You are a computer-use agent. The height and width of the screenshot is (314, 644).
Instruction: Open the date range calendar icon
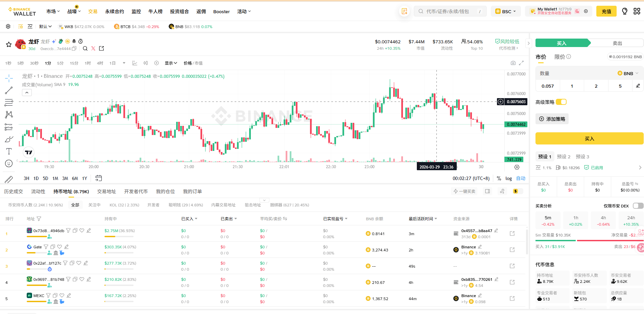(x=99, y=178)
